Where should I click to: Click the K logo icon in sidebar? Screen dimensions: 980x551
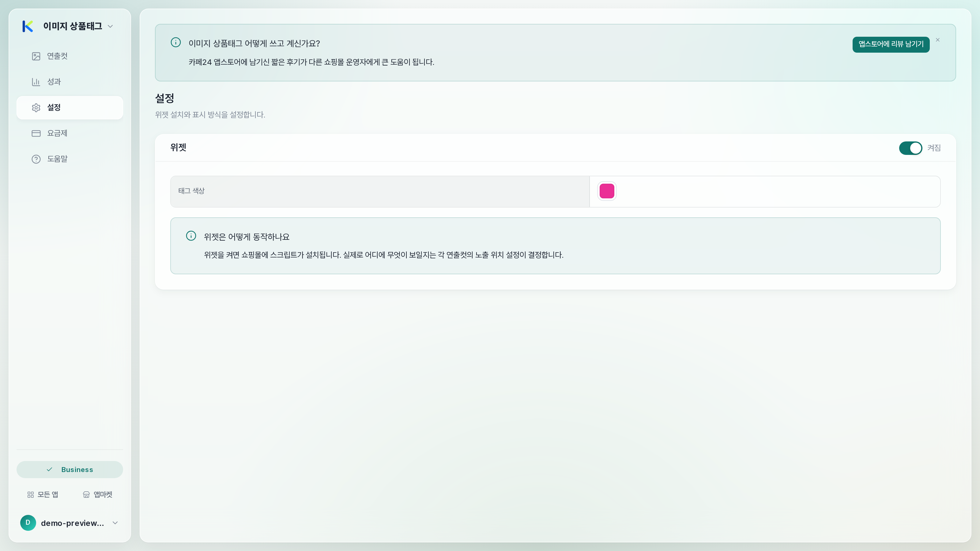pos(28,26)
